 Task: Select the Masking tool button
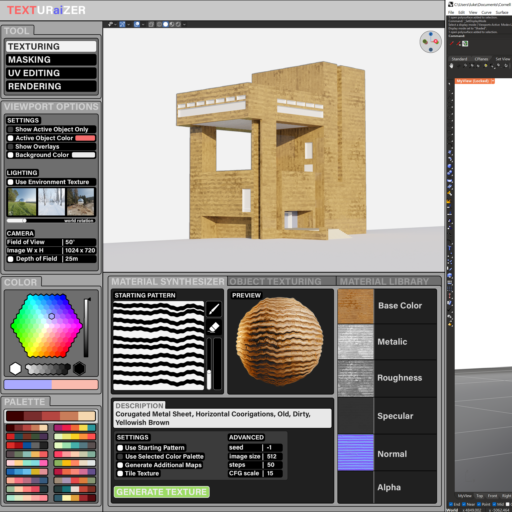point(51,60)
